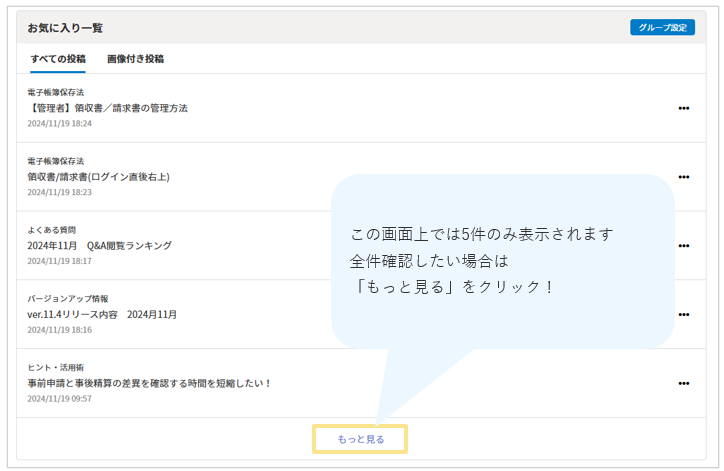Click the お気に入り一覧 panel heading
Screen dimensions: 724x471
click(65, 28)
